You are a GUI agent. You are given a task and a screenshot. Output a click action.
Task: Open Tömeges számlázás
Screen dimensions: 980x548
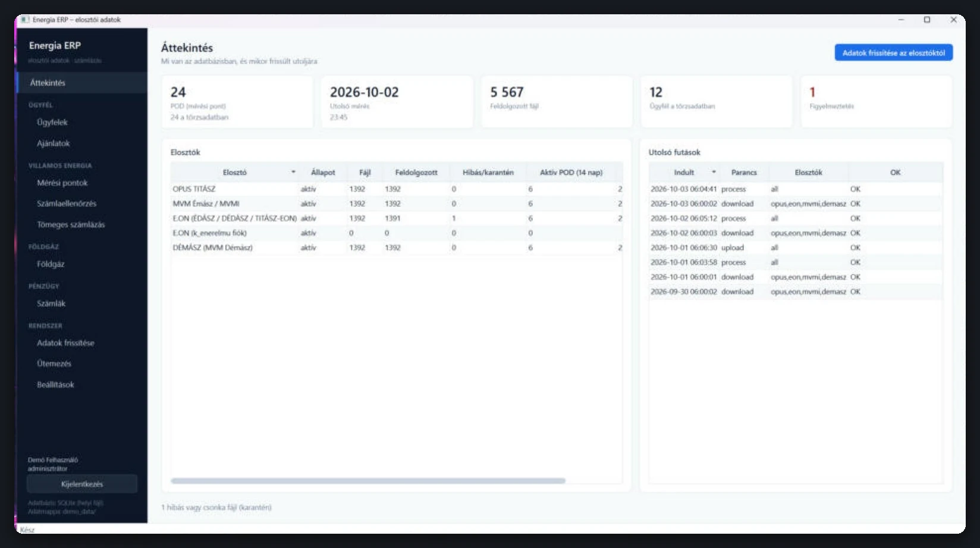pos(82,224)
